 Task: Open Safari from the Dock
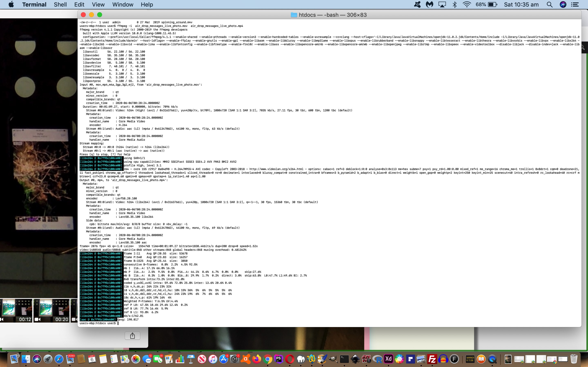tap(59, 359)
